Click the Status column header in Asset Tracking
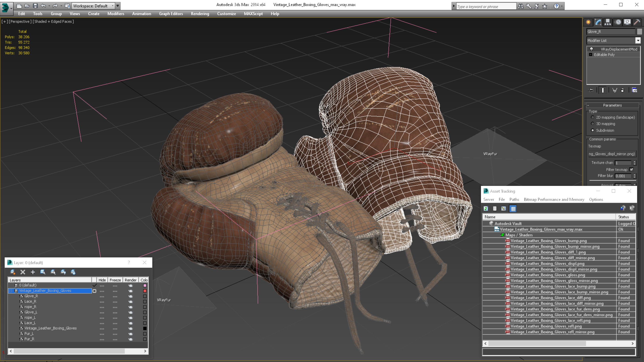The width and height of the screenshot is (644, 362). (626, 217)
